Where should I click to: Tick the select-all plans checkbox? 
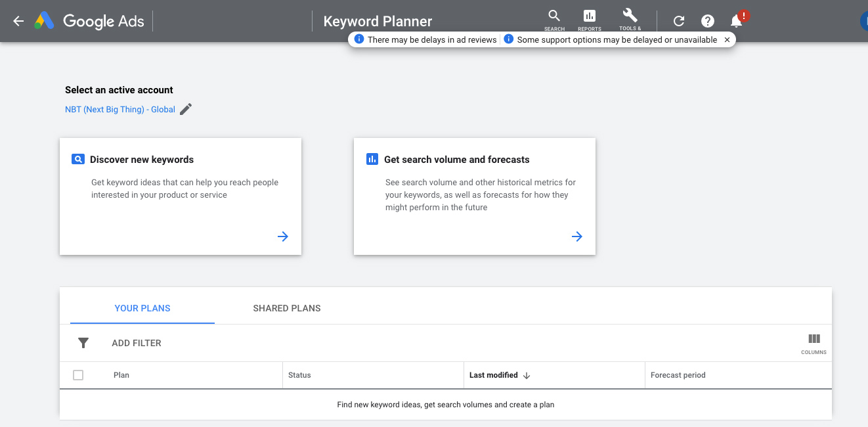pyautogui.click(x=78, y=375)
